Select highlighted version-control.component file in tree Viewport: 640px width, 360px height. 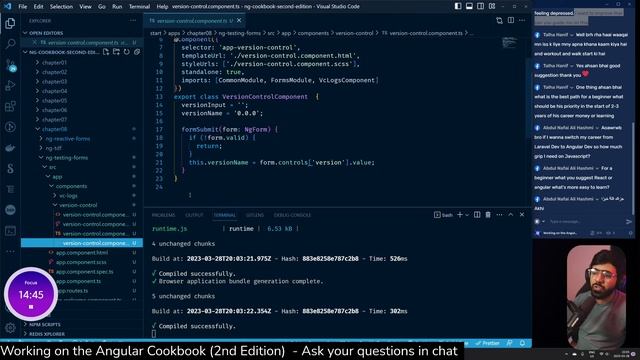pos(82,243)
